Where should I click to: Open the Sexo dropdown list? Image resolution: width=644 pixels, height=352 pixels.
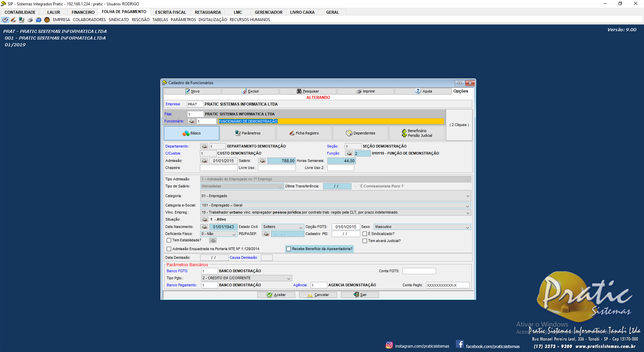[x=467, y=227]
